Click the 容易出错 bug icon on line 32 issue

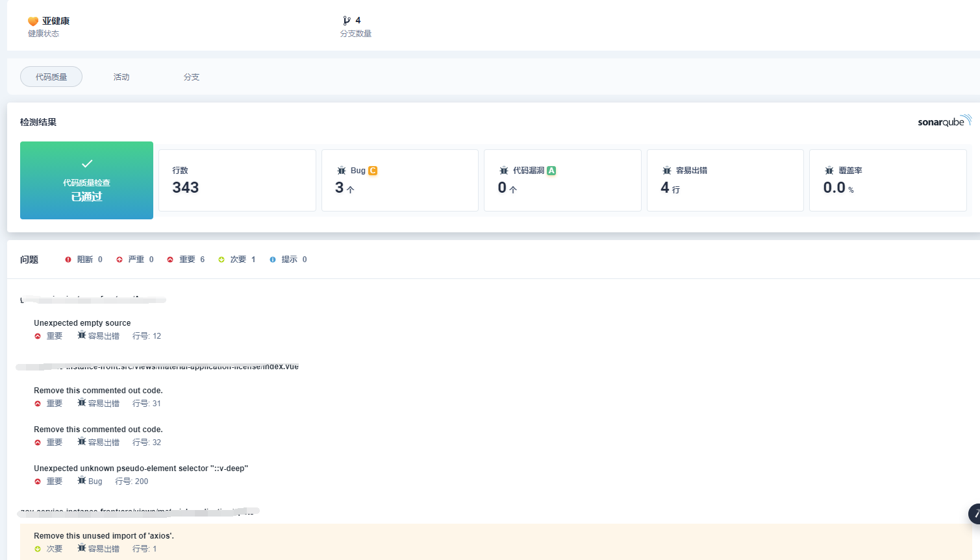[82, 442]
